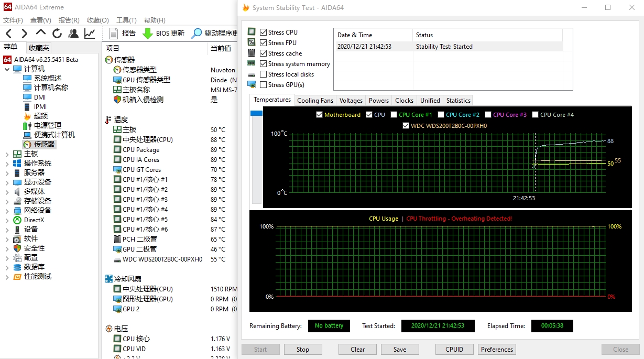
Task: Open the 文件(F) menu
Action: pos(13,20)
